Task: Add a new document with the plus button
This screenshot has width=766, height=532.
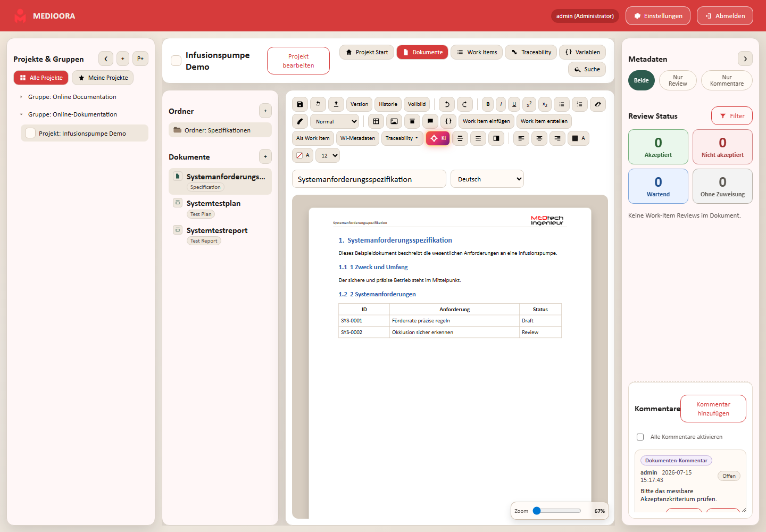Action: tap(265, 156)
